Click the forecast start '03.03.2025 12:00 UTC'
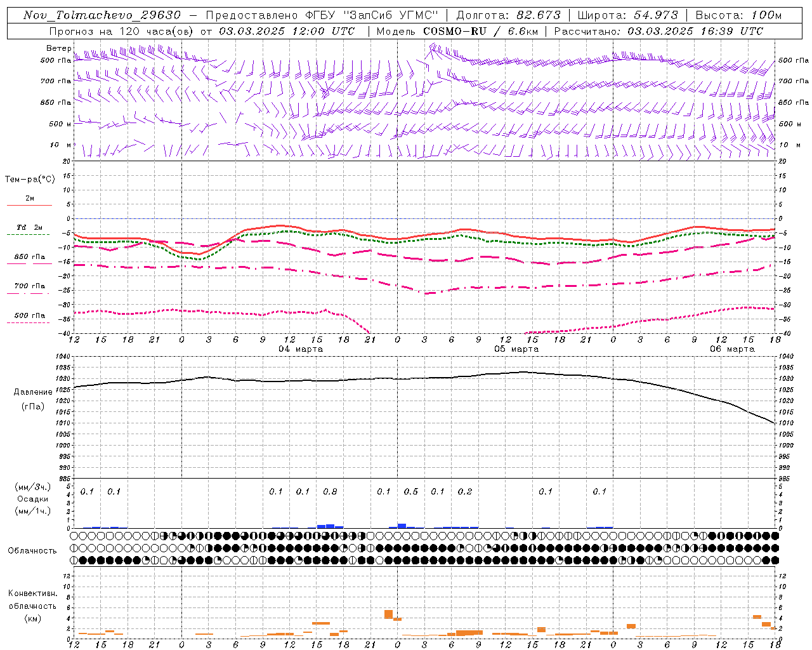The image size is (812, 650). [x=287, y=31]
